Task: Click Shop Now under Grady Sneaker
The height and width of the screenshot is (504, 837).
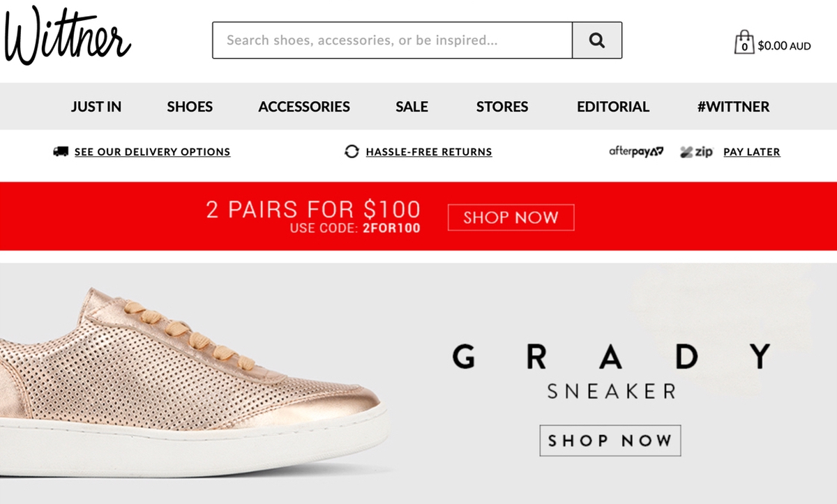Action: coord(610,441)
